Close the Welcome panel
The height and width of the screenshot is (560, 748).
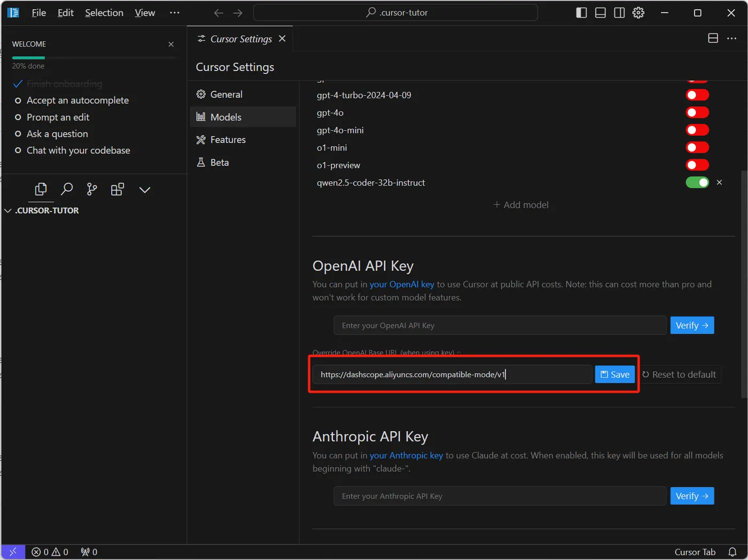click(171, 44)
